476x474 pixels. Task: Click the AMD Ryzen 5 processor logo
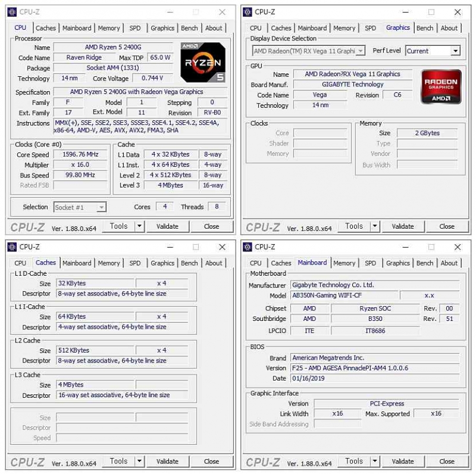click(203, 63)
